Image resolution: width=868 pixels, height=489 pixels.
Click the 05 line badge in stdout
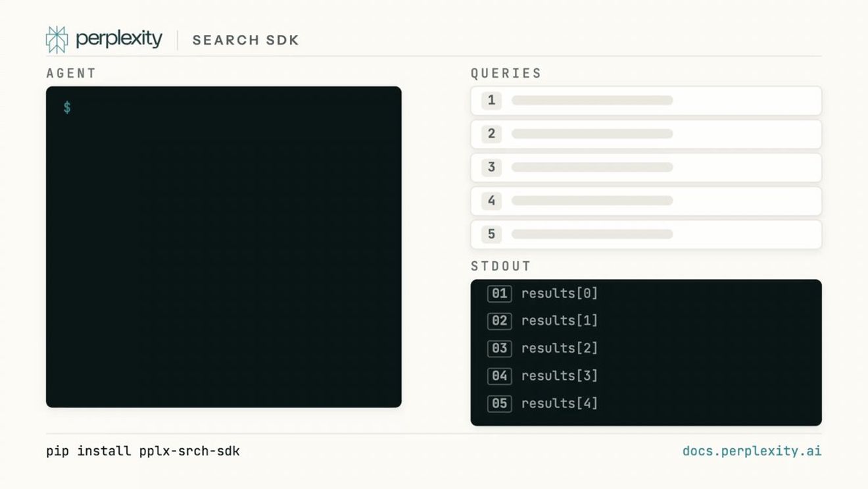(x=500, y=403)
